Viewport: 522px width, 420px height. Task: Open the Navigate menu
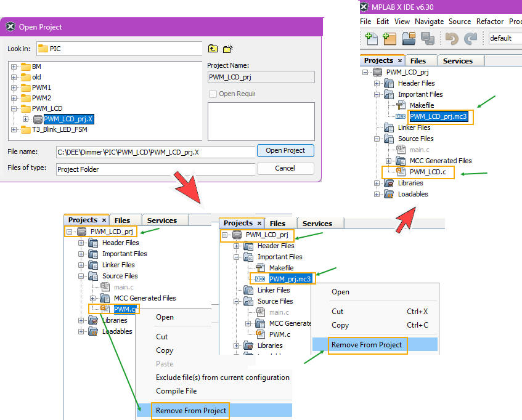tap(429, 21)
